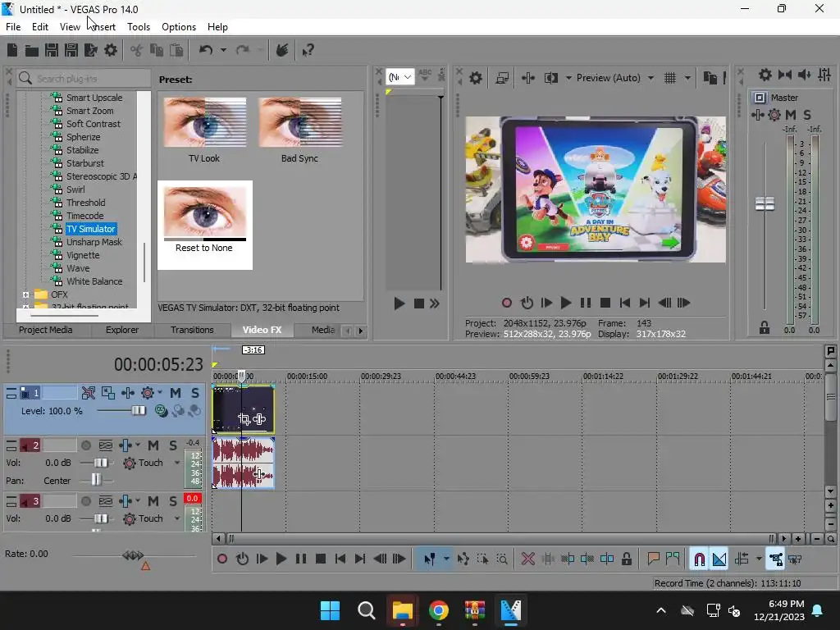Undo the last action
This screenshot has height=630, width=840.
pyautogui.click(x=206, y=50)
